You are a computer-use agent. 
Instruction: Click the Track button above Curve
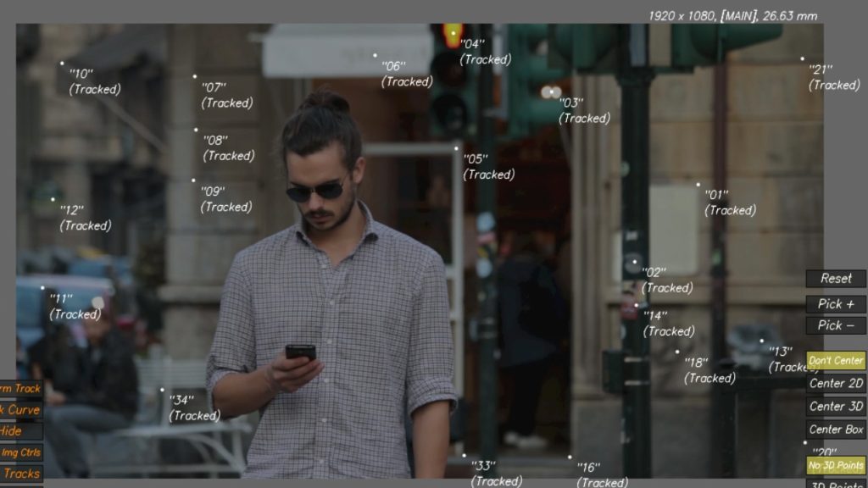(21, 389)
